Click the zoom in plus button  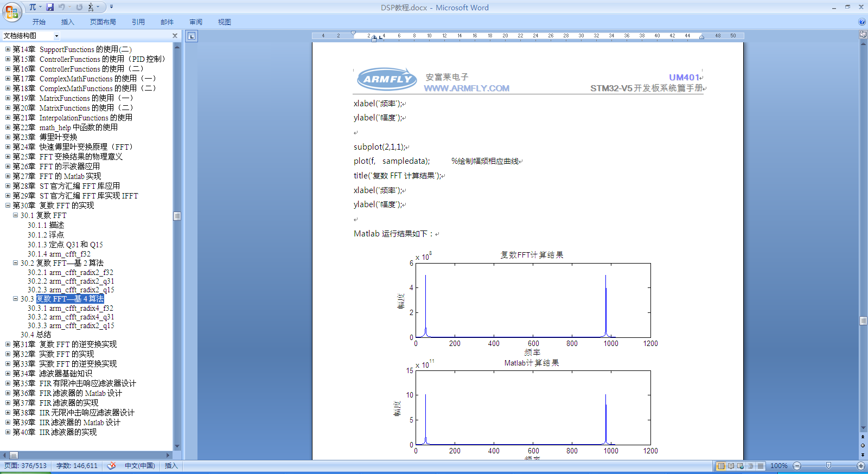861,466
